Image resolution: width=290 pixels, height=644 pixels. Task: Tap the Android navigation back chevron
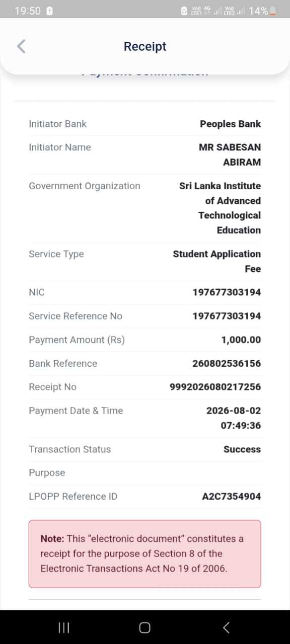pos(226,627)
